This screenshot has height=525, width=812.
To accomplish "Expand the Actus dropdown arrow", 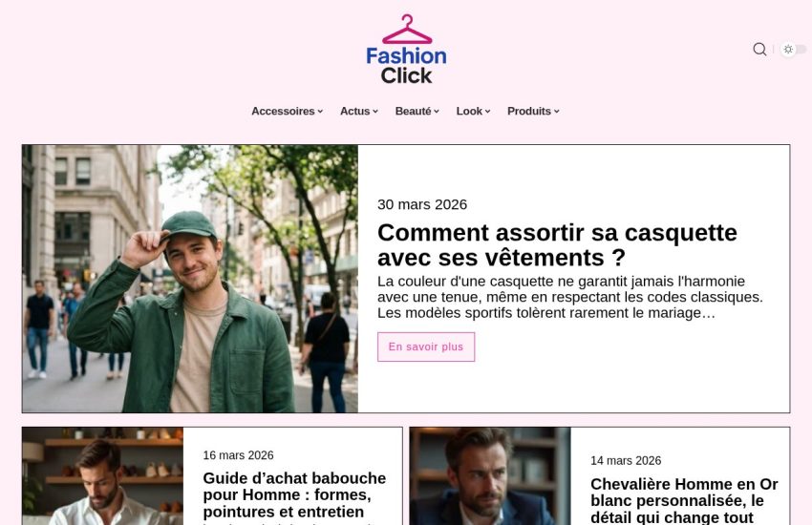I will (375, 112).
